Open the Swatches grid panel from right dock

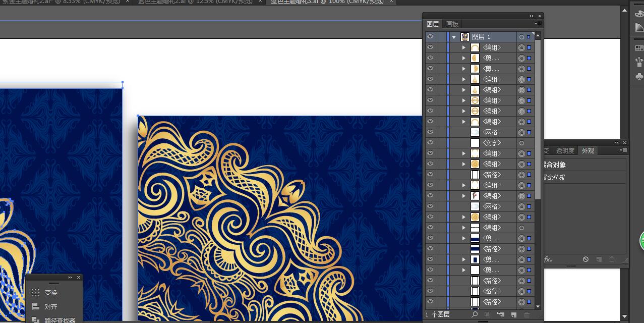[x=638, y=48]
